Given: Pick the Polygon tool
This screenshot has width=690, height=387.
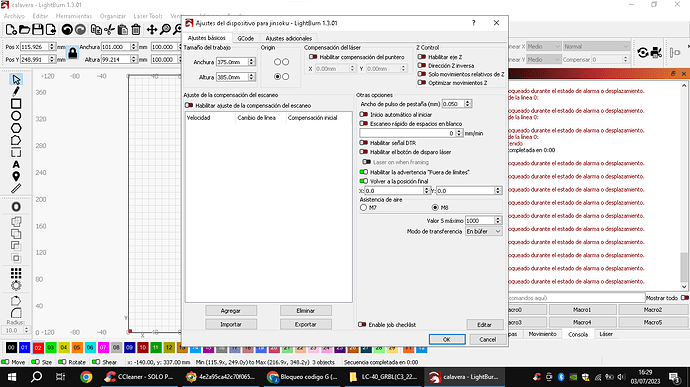Looking at the screenshot, I should tap(16, 128).
